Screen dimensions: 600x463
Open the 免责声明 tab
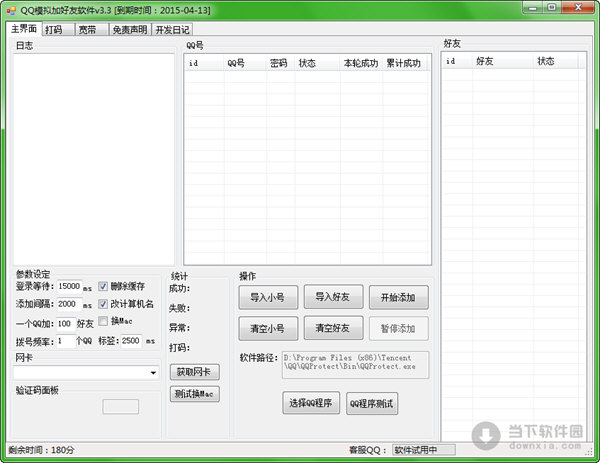[x=130, y=29]
